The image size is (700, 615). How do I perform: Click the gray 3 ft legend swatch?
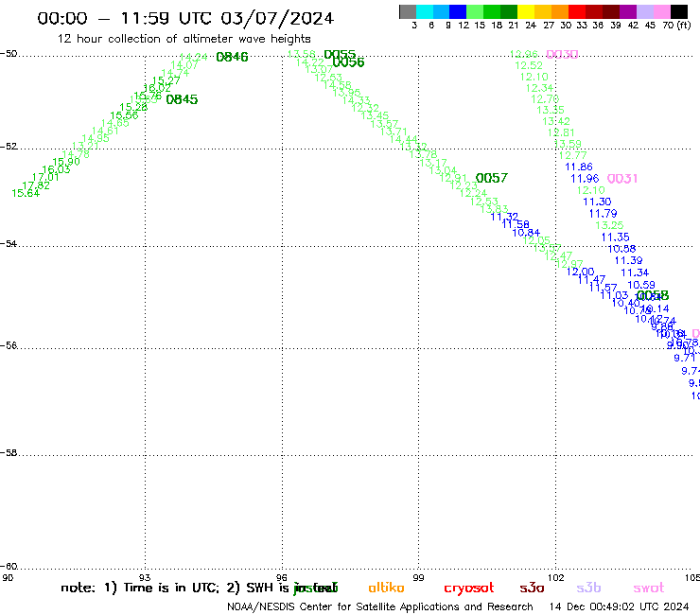tap(408, 11)
